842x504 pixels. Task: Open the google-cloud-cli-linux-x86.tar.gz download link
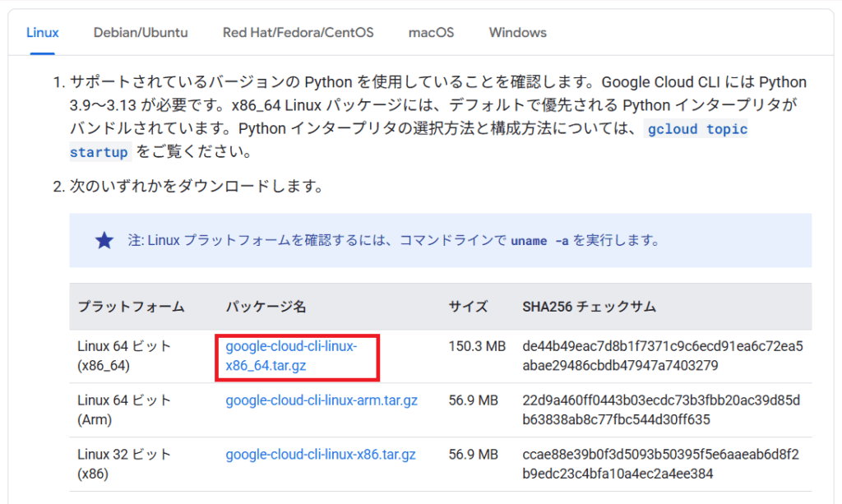point(321,454)
